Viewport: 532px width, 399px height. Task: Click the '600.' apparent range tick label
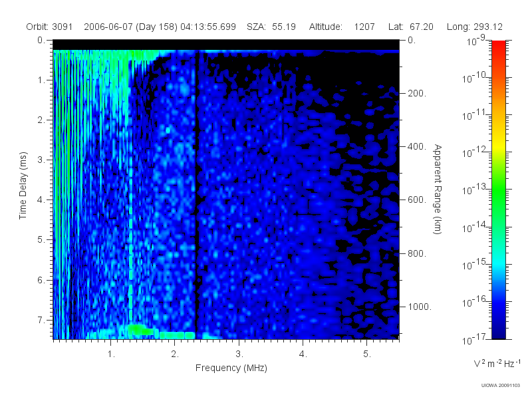click(417, 200)
